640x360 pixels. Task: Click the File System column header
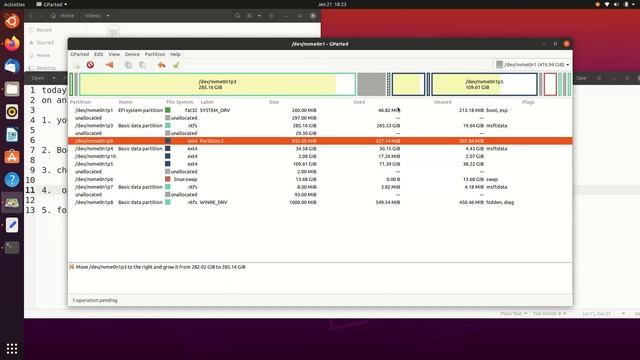point(180,102)
